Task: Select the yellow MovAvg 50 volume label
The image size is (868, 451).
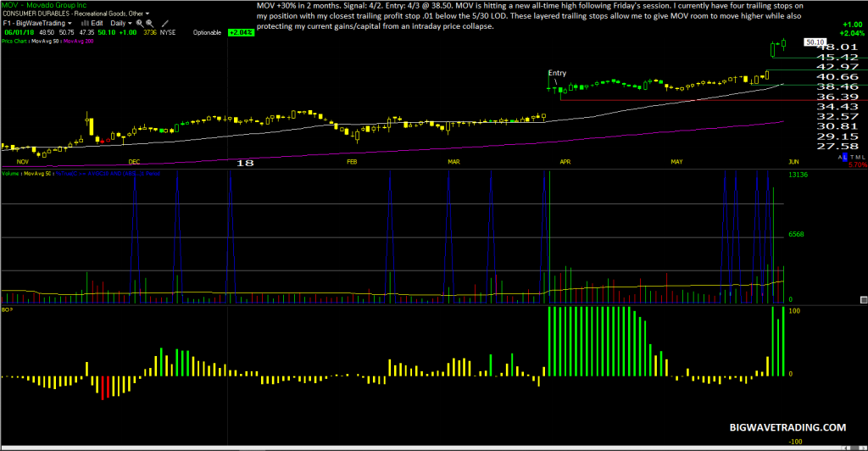Action: point(37,174)
